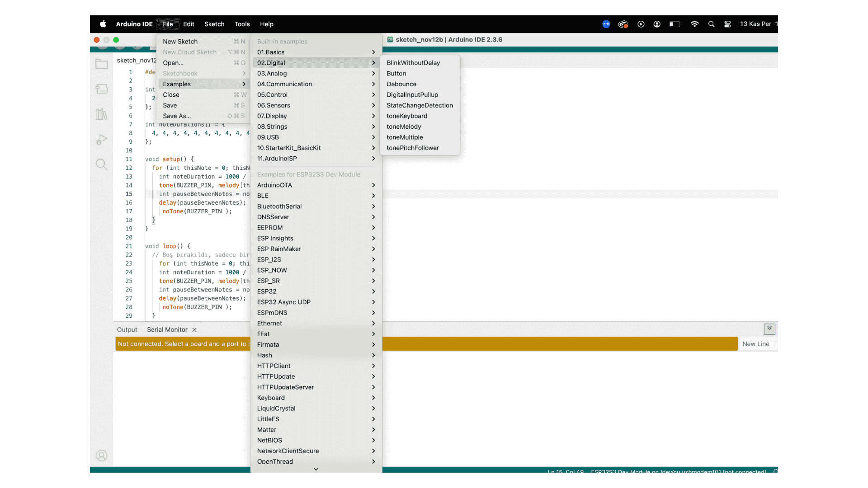Open macOS Spotlight search icon

(x=711, y=24)
